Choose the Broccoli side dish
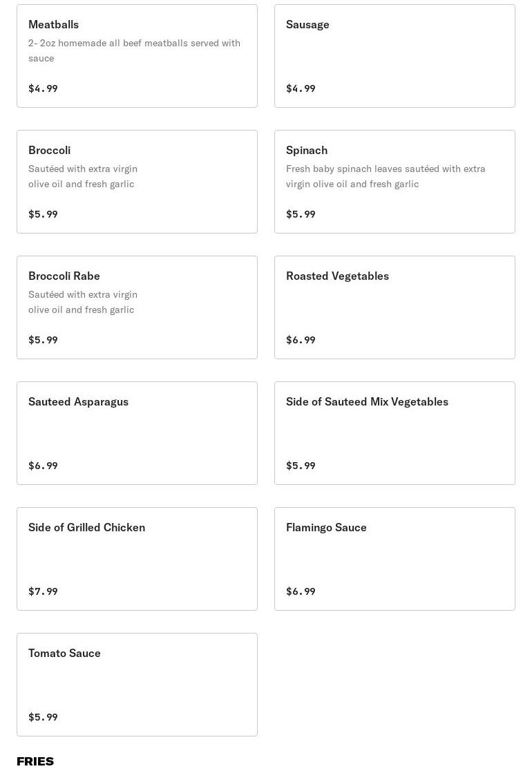The height and width of the screenshot is (771, 532). tap(50, 151)
